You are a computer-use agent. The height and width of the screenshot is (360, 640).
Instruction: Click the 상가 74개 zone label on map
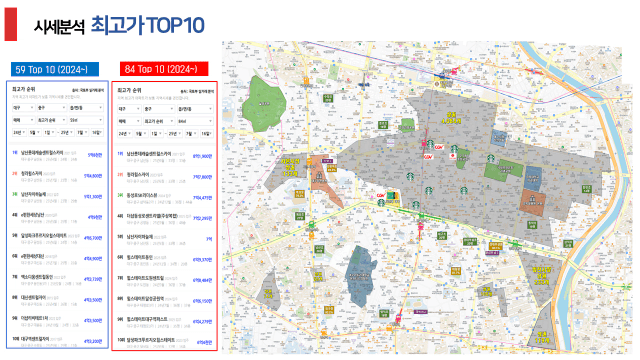pyautogui.click(x=268, y=293)
